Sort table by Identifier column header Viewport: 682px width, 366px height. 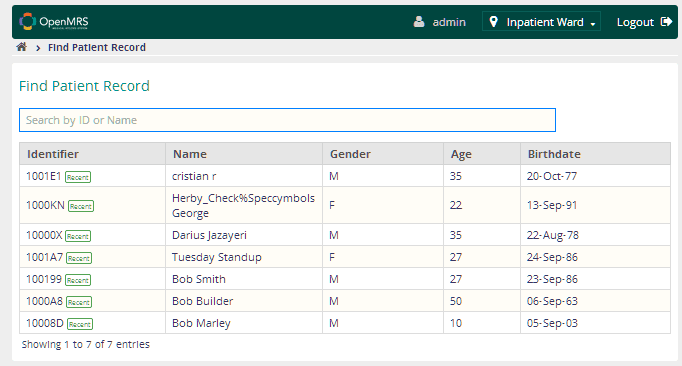[92, 154]
